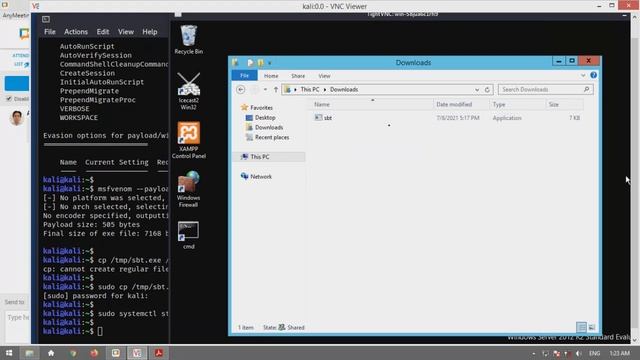Select the Windows Firewall desktop shortcut

click(x=189, y=189)
